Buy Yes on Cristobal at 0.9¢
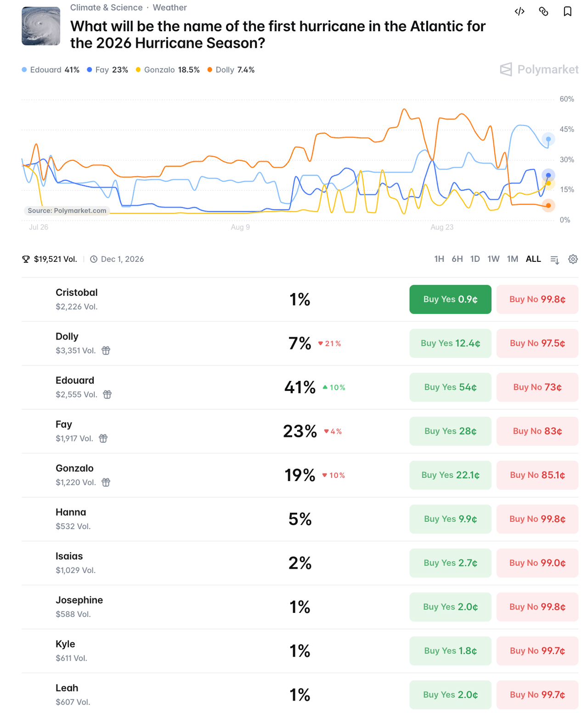Screen dimensions: 588x713 click(x=450, y=300)
